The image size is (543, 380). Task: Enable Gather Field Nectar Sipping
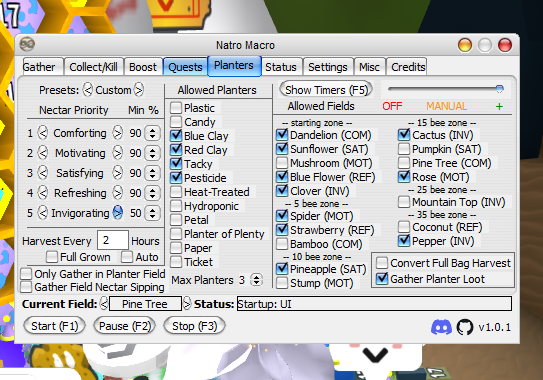26,287
